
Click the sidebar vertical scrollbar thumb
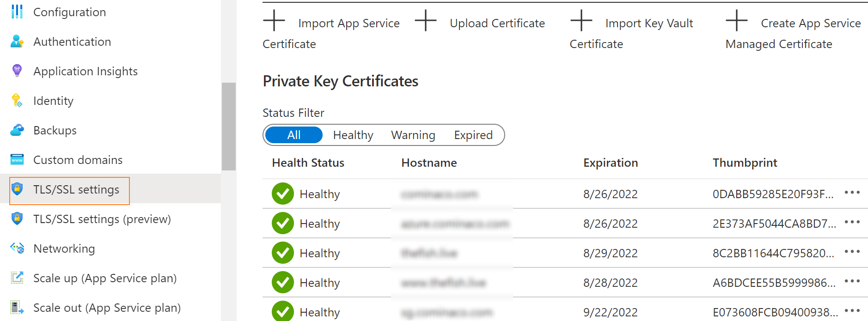[229, 126]
